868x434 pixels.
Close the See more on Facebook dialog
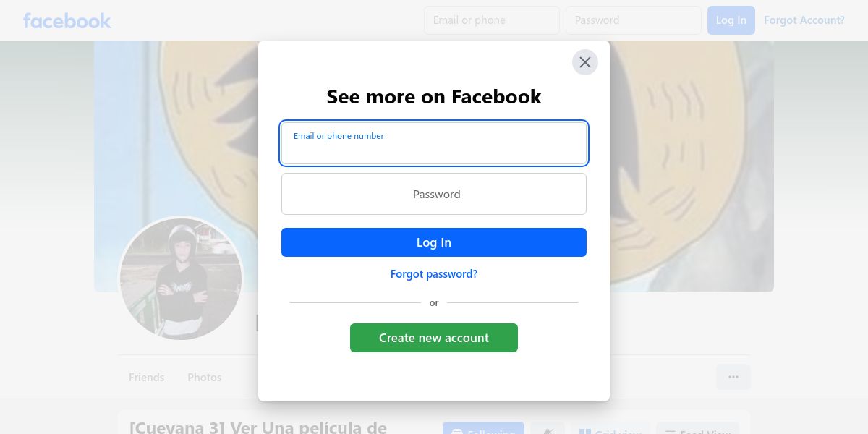(x=585, y=62)
